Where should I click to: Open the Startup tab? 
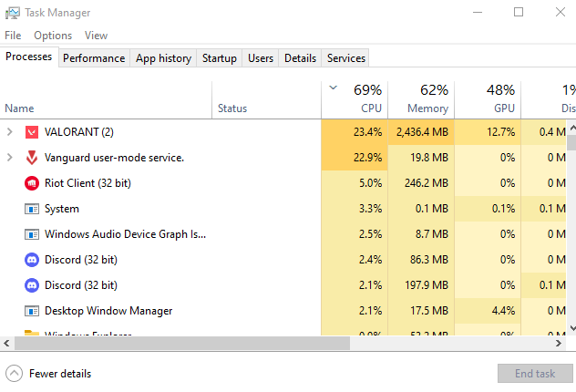219,58
